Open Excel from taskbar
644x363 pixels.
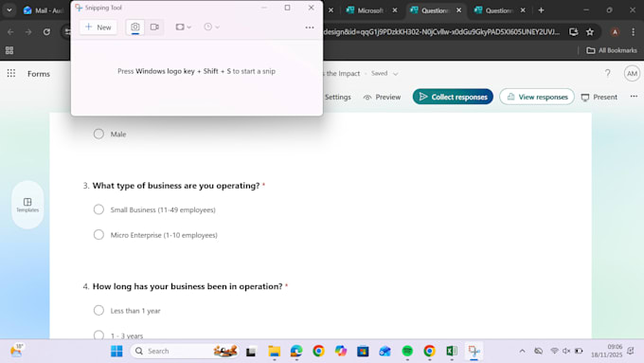[452, 351]
